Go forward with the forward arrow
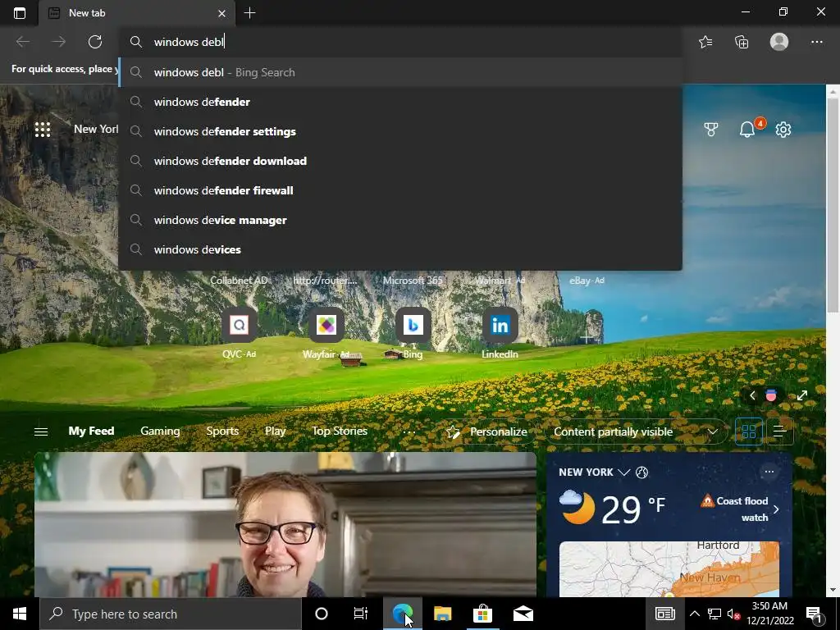Image resolution: width=840 pixels, height=630 pixels. (58, 42)
